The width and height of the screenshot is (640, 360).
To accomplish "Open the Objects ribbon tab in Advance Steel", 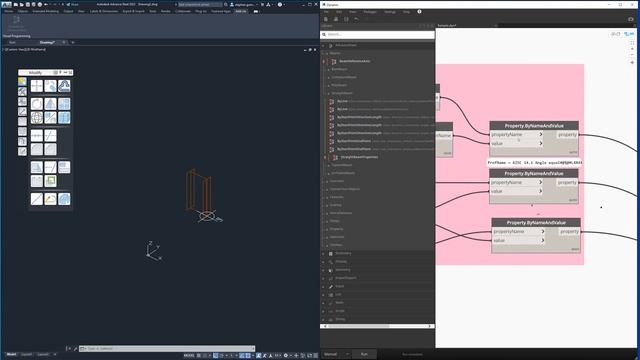I will tap(23, 11).
